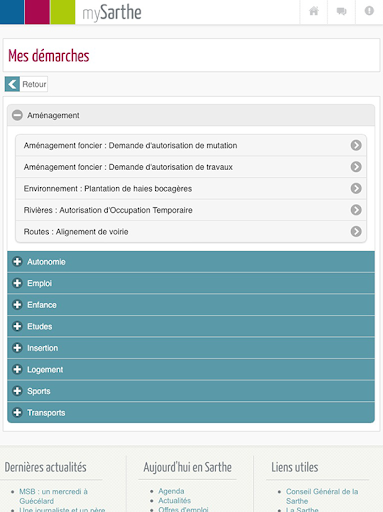
Task: Expand the Enfance section
Action: pyautogui.click(x=191, y=305)
